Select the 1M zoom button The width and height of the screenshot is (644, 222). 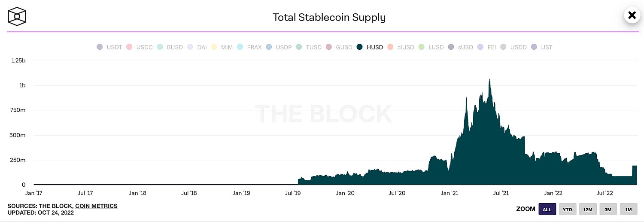coord(629,209)
